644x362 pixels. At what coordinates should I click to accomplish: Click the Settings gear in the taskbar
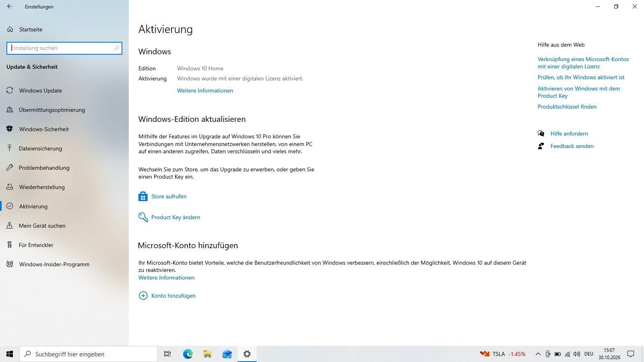pyautogui.click(x=247, y=354)
